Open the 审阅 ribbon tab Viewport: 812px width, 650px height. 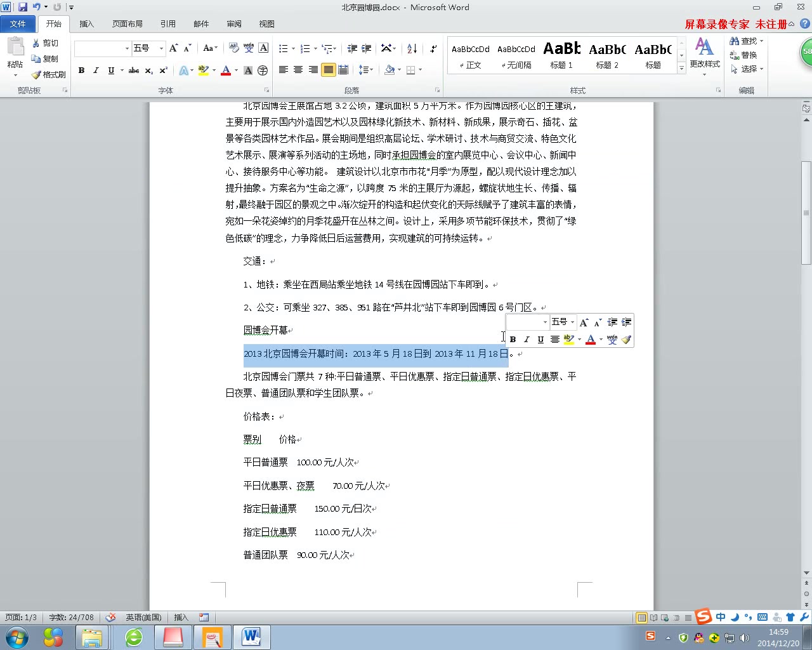point(233,23)
